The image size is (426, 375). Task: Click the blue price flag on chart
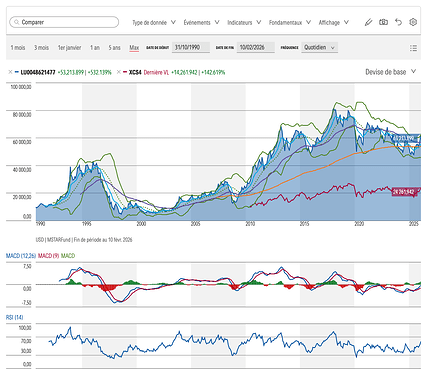click(405, 138)
